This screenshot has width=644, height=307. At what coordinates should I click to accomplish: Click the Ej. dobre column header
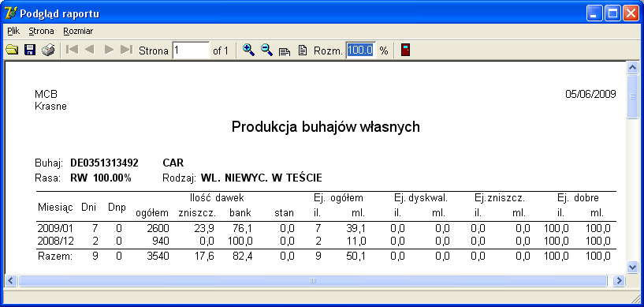point(578,198)
